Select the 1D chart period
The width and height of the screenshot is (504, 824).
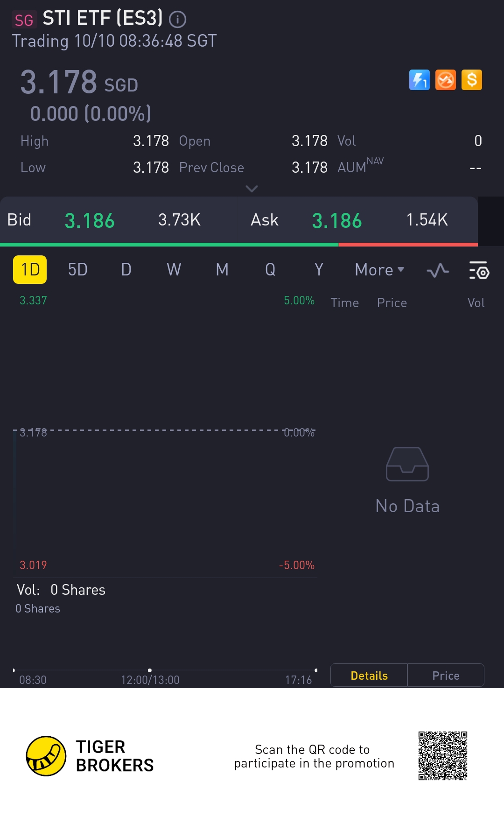[x=30, y=269]
